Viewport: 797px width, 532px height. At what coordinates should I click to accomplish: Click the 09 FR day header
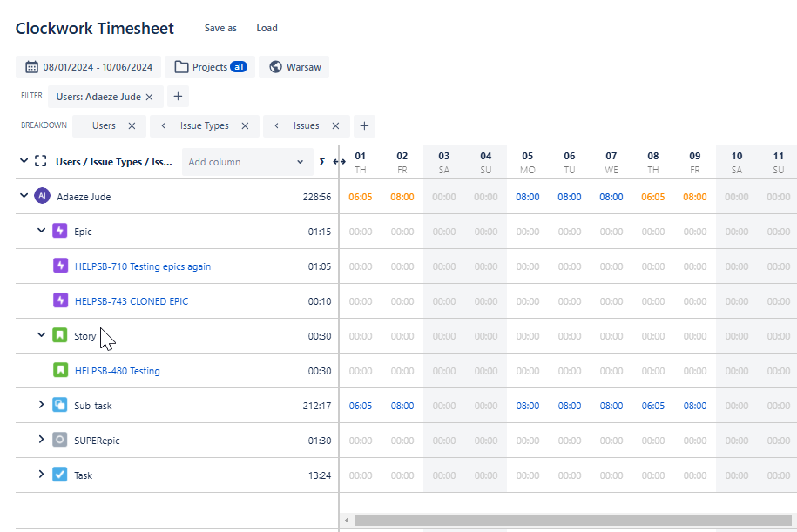click(695, 163)
